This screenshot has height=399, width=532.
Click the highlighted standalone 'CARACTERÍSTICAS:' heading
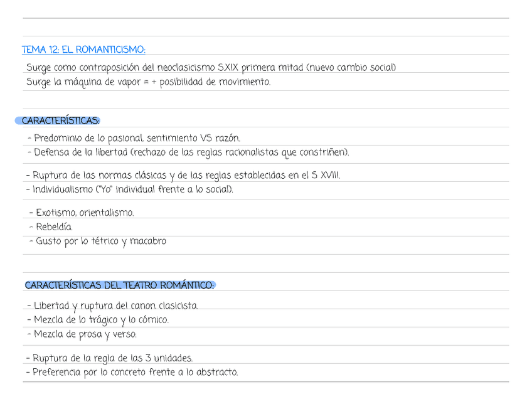tap(60, 120)
